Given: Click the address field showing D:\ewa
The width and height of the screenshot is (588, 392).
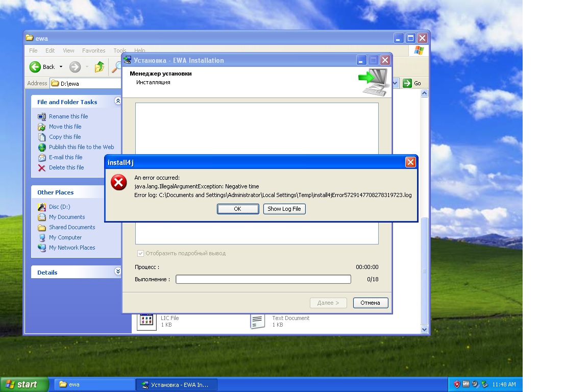Looking at the screenshot, I should [x=86, y=83].
